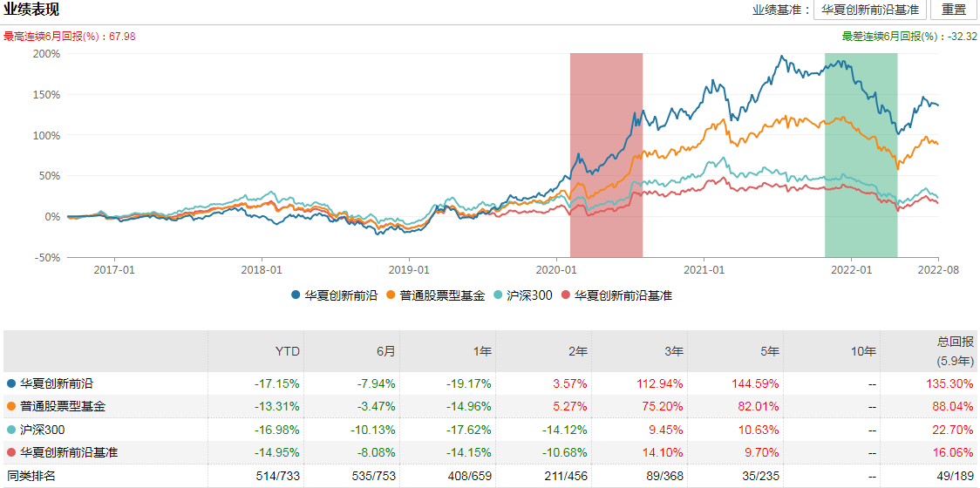Viewport: 980px width, 488px height.
Task: Select the 6月 column header
Action: tap(385, 351)
